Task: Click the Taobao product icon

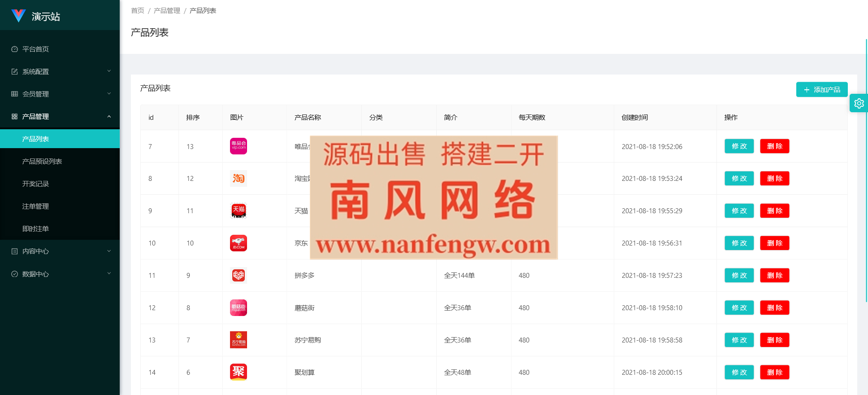Action: [238, 178]
